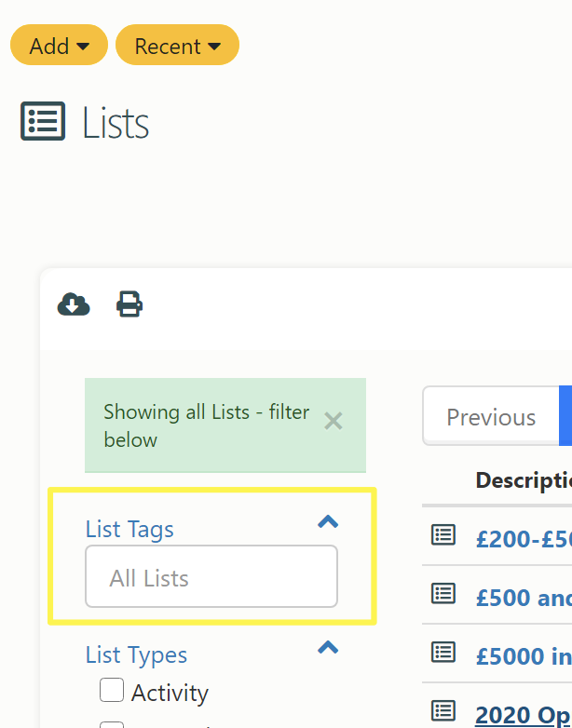
Task: Collapse the List Types section chevron
Action: click(x=328, y=647)
